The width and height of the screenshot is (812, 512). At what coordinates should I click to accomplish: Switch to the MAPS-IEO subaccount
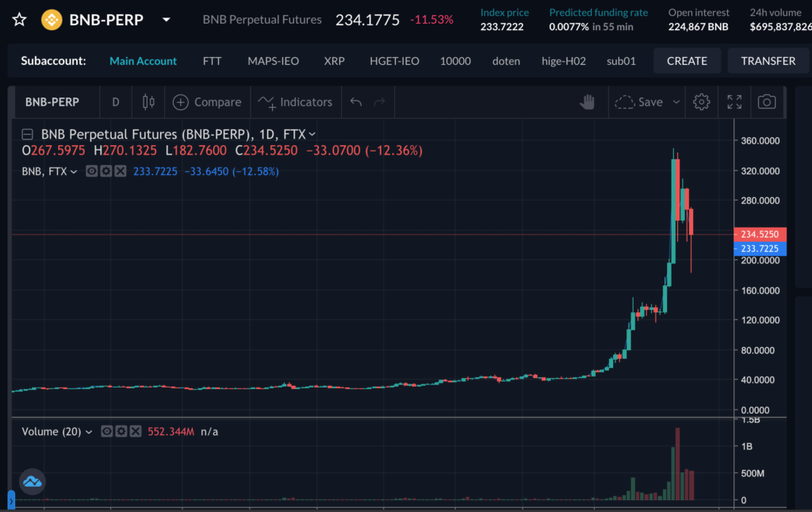(x=273, y=61)
